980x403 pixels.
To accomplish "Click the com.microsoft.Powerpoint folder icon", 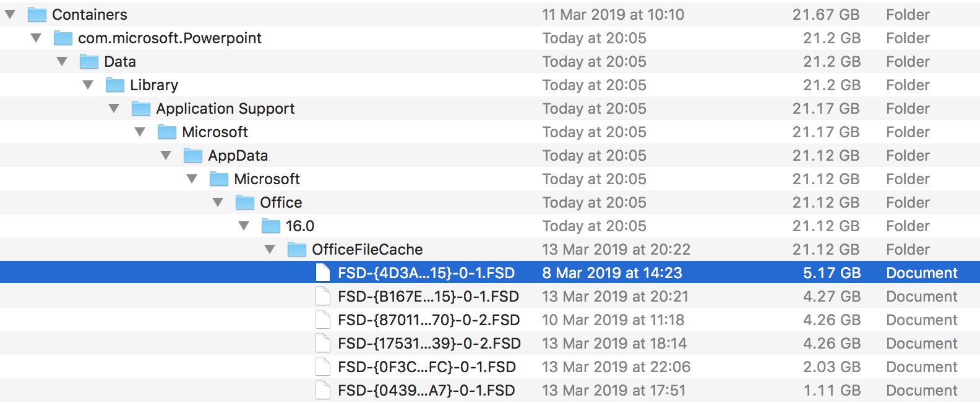I will pyautogui.click(x=63, y=38).
